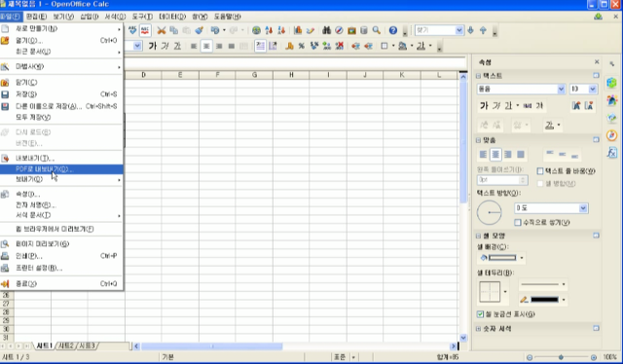The width and height of the screenshot is (623, 364).
Task: Insert a chart with chart icon
Action: tap(298, 30)
